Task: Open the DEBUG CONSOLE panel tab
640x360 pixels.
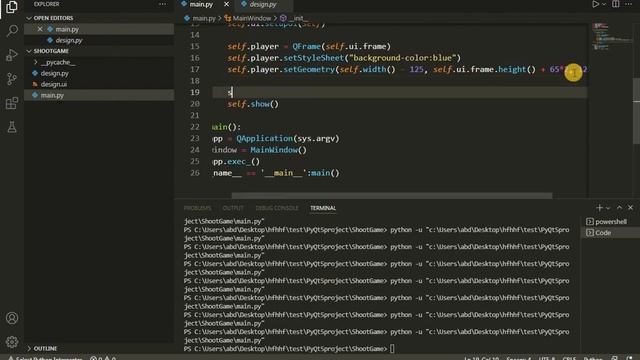Action: coord(277,208)
